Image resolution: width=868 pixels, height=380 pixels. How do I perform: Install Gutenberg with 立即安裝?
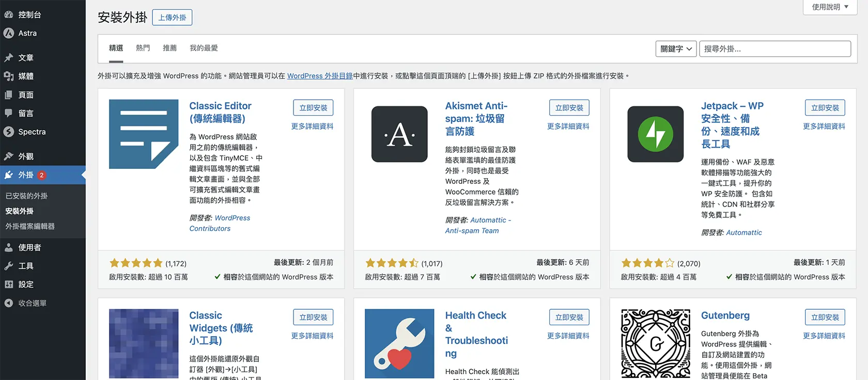(x=825, y=317)
